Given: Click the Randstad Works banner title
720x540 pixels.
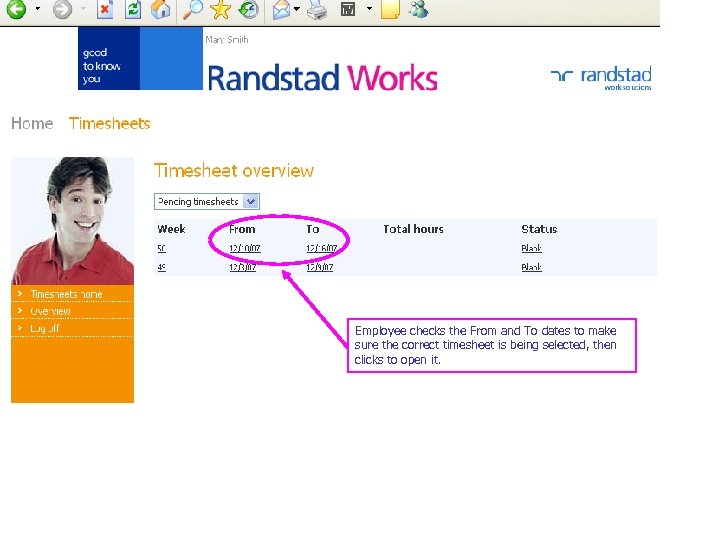Looking at the screenshot, I should (x=322, y=77).
